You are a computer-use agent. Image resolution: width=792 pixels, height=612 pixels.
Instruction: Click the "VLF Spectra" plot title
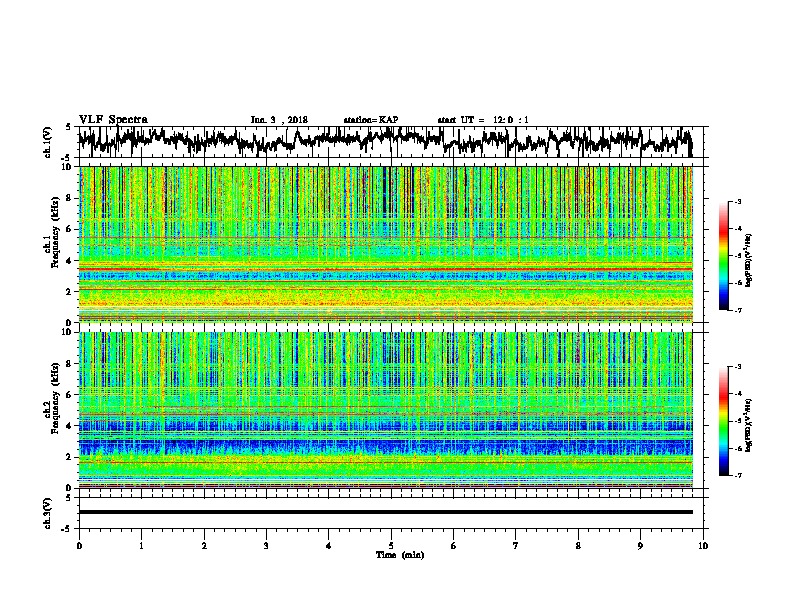[x=113, y=119]
